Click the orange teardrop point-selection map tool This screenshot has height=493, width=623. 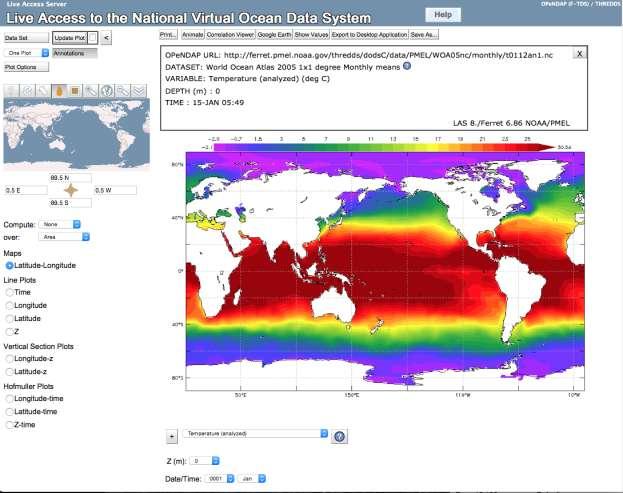59,91
